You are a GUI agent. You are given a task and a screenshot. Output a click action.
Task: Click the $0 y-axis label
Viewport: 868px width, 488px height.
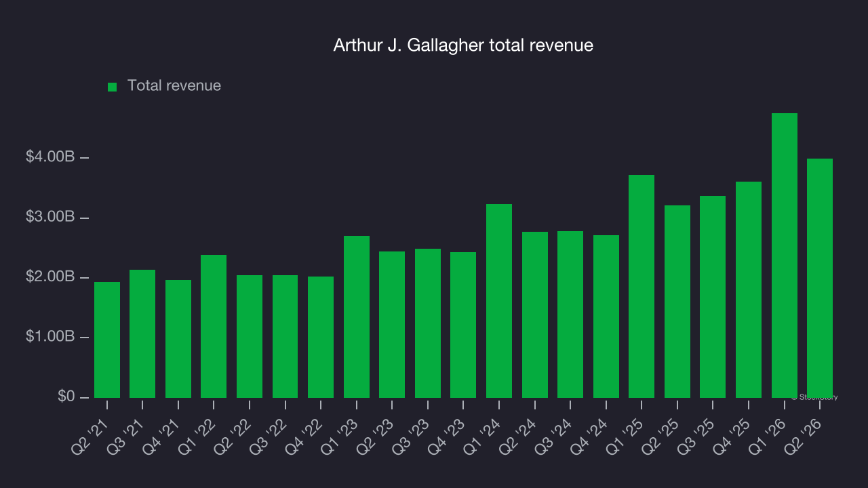click(66, 396)
